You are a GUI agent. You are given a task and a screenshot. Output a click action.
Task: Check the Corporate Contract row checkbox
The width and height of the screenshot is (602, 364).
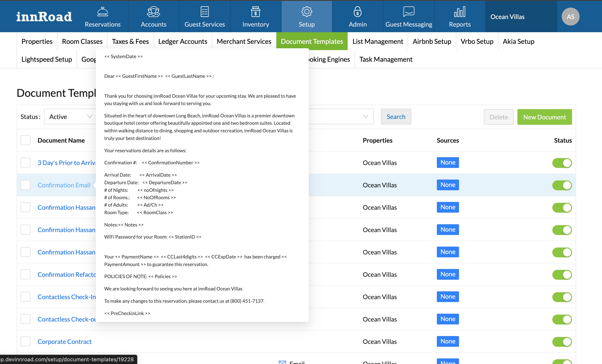pos(26,342)
